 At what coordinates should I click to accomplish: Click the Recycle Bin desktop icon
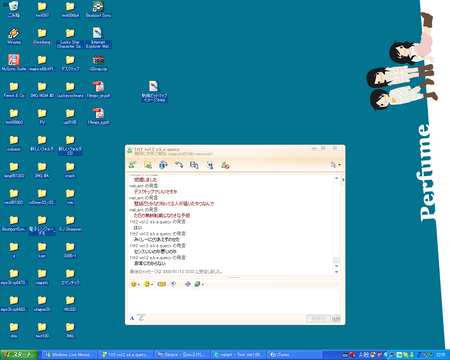14,9
